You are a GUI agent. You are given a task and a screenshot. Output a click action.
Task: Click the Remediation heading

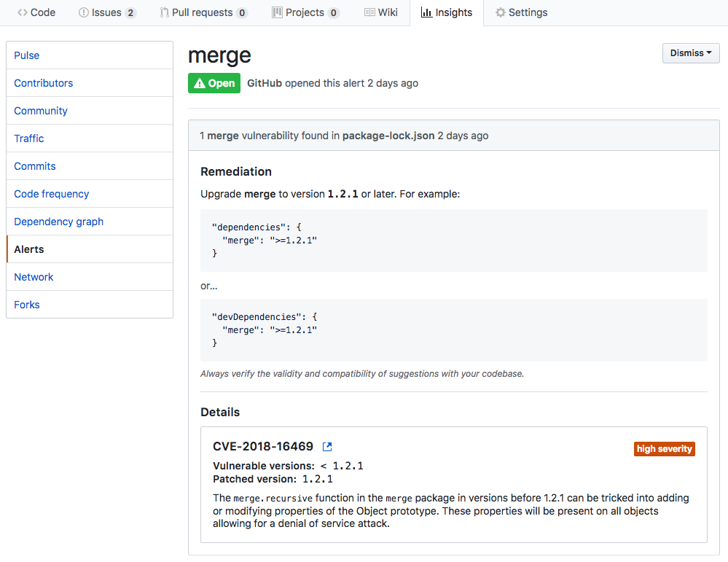click(x=236, y=171)
